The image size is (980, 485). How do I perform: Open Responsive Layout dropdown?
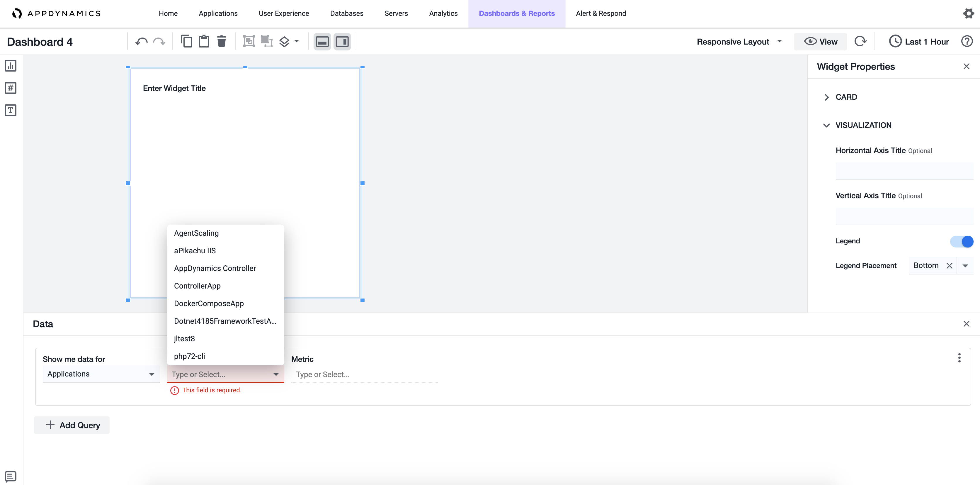point(739,42)
